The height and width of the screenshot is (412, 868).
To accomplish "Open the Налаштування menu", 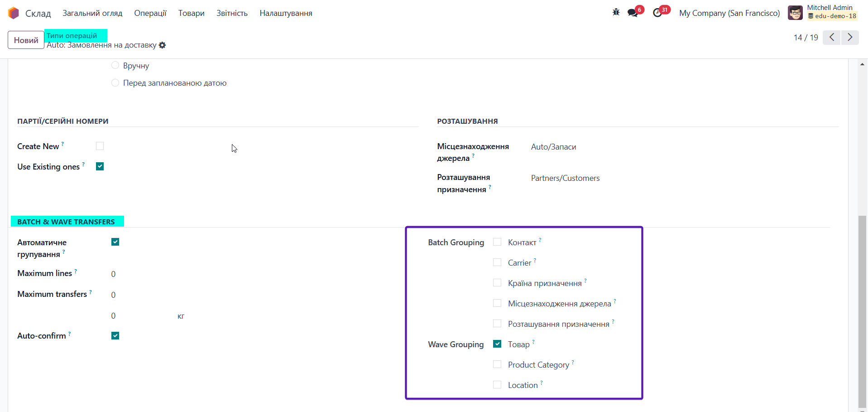I will tap(286, 13).
